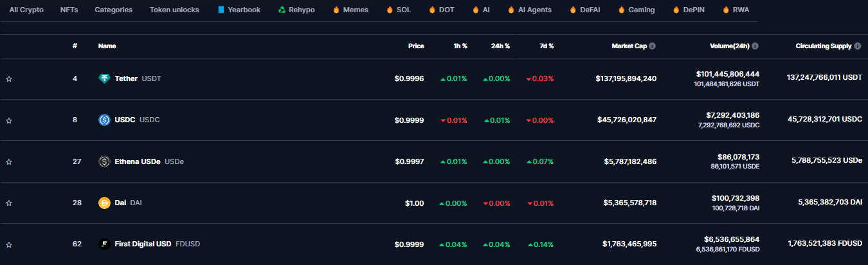Switch to the Token unlocks tab

[x=174, y=10]
